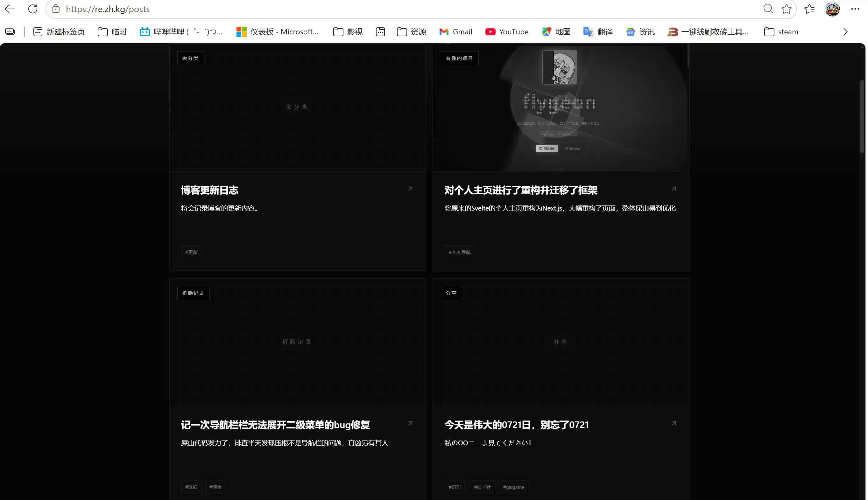
Task: Open post 对个人主页进行了重构并迁移了框架
Action: (521, 190)
